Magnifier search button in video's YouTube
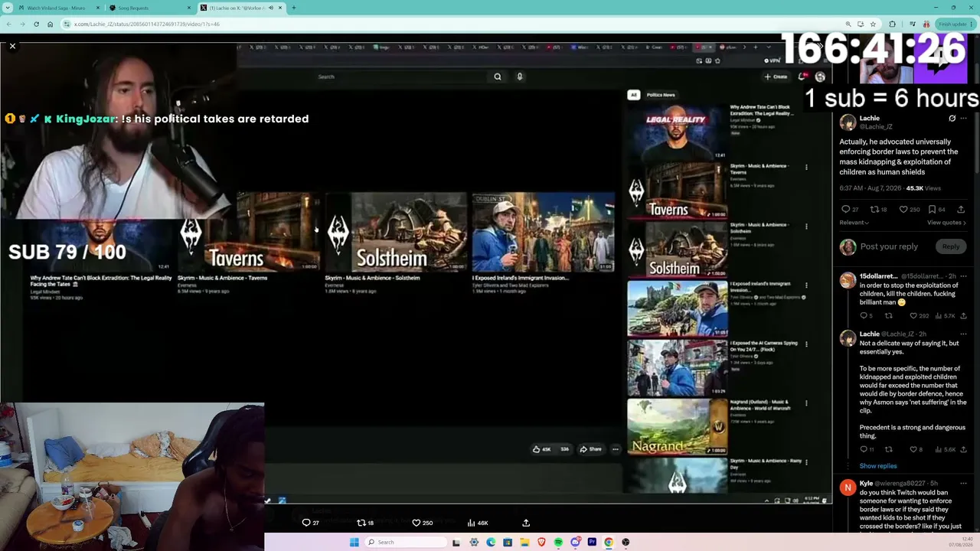The width and height of the screenshot is (980, 551). pos(498,77)
